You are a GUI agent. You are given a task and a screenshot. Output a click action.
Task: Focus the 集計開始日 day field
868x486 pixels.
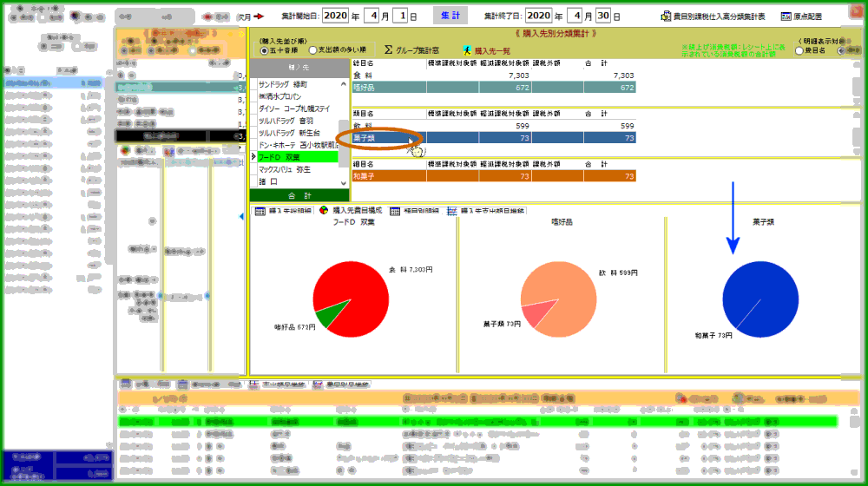(x=401, y=16)
